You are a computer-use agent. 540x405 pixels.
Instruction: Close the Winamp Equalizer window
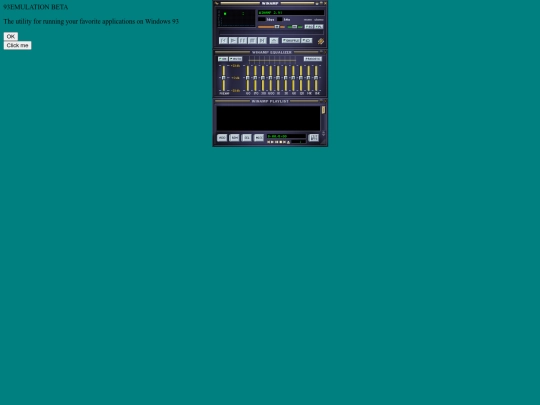click(325, 52)
